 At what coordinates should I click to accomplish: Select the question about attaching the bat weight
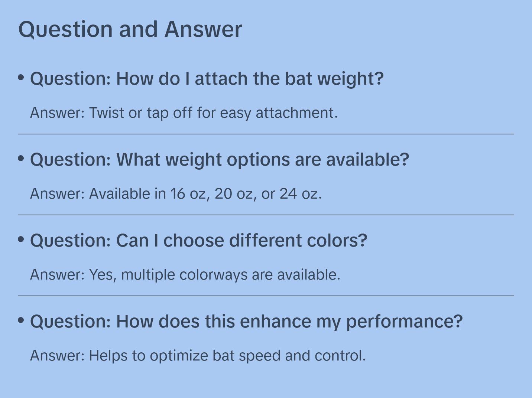pos(207,79)
